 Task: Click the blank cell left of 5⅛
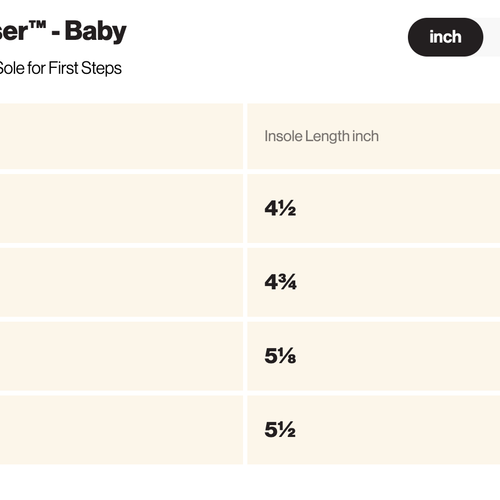pyautogui.click(x=121, y=356)
